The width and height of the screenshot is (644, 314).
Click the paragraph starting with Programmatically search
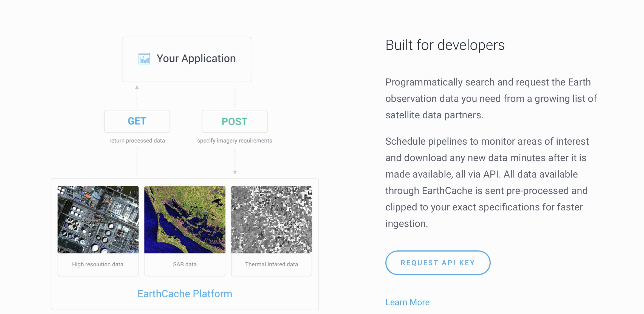tap(491, 99)
